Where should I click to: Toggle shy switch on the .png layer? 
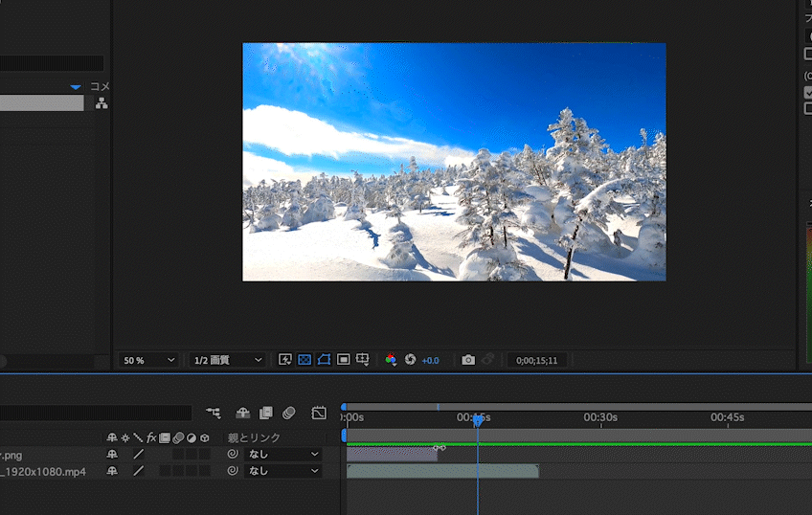click(112, 455)
